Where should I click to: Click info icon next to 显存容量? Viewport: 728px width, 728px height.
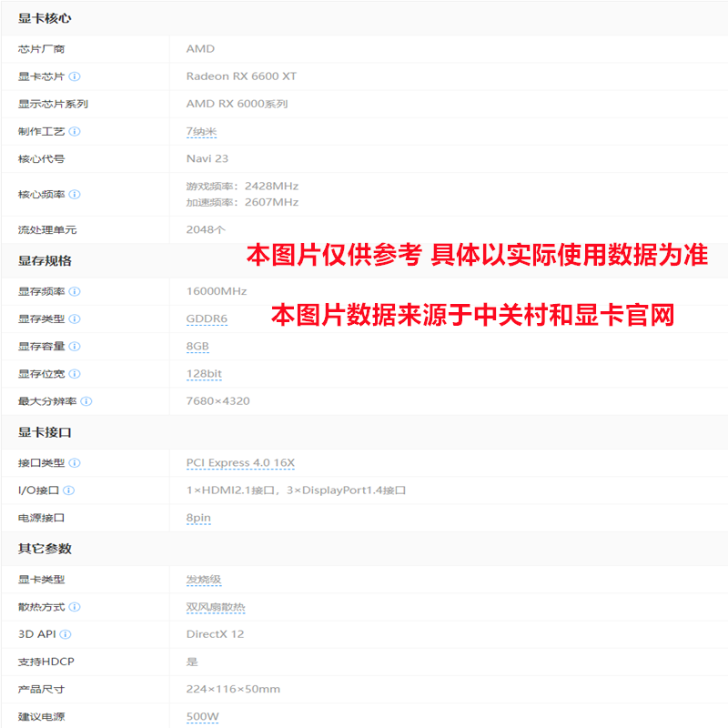coord(75,347)
